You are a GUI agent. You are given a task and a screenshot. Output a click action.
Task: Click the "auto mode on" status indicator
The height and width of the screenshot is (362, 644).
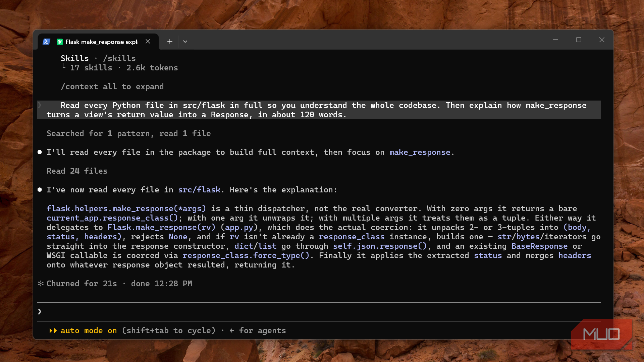click(x=89, y=330)
